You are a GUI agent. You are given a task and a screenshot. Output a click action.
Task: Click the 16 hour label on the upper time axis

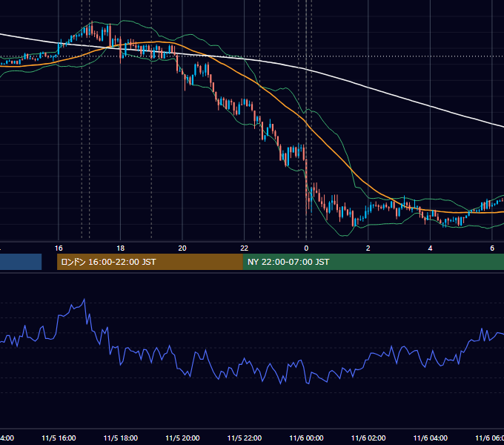(59, 248)
